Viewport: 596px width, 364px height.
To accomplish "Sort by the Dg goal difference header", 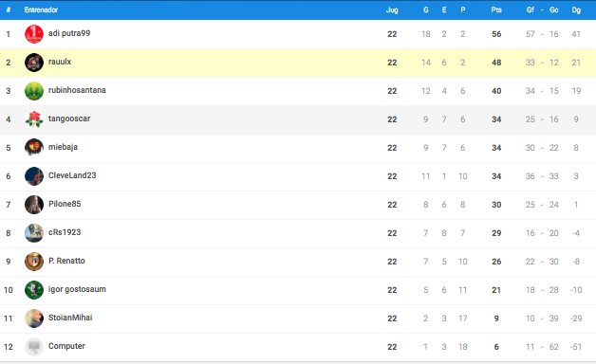I will click(x=576, y=10).
